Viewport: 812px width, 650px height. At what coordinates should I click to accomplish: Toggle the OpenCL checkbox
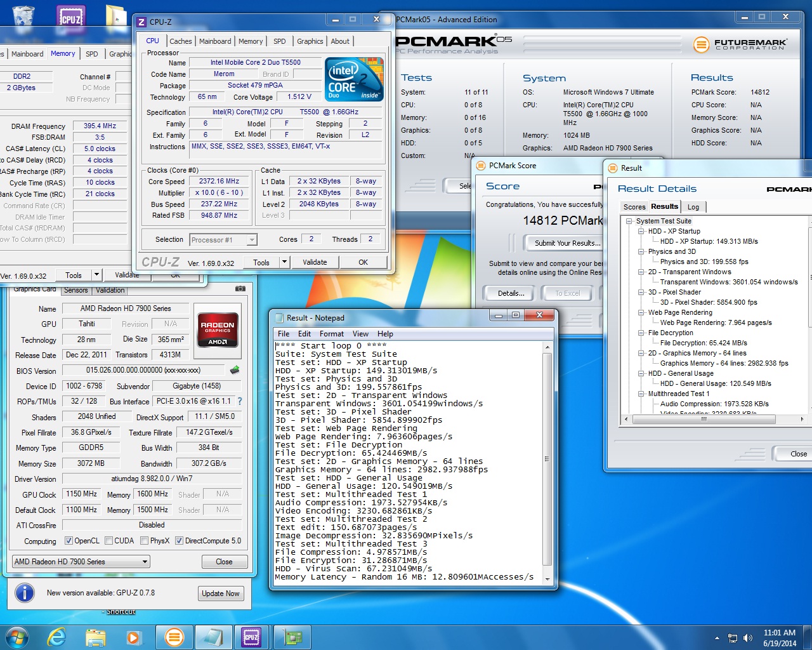(69, 541)
